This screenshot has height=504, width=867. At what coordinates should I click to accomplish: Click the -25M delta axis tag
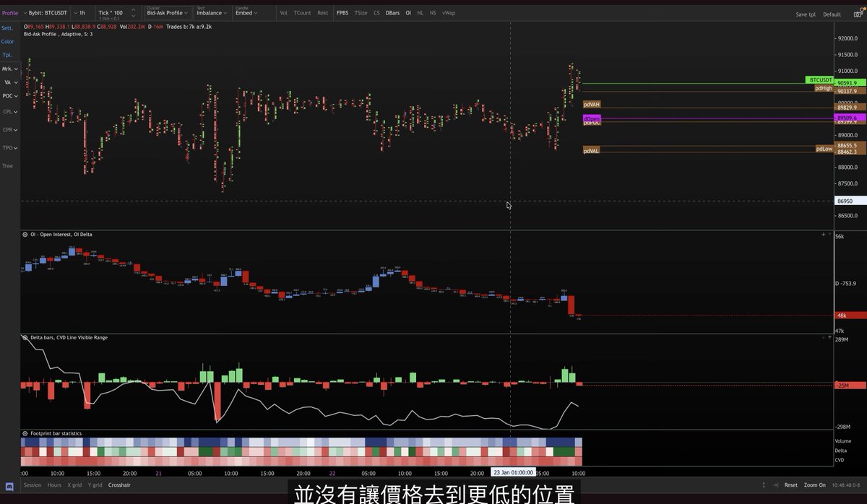click(x=850, y=386)
